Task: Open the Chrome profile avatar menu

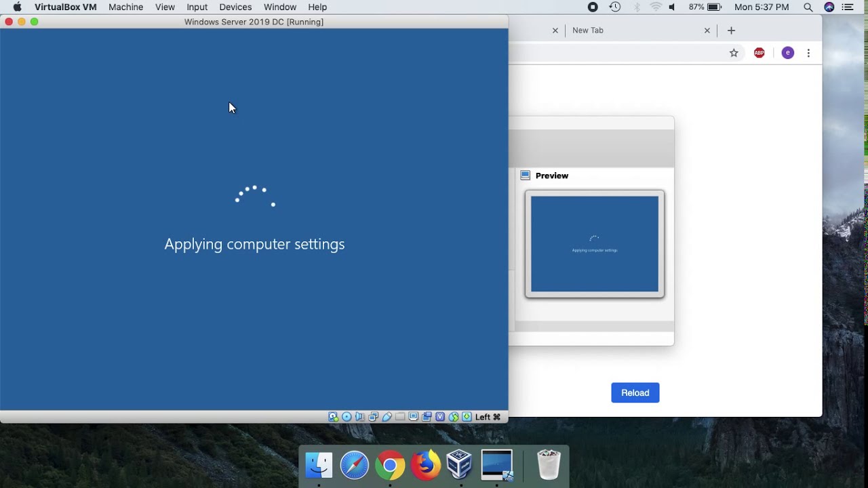Action: (787, 53)
